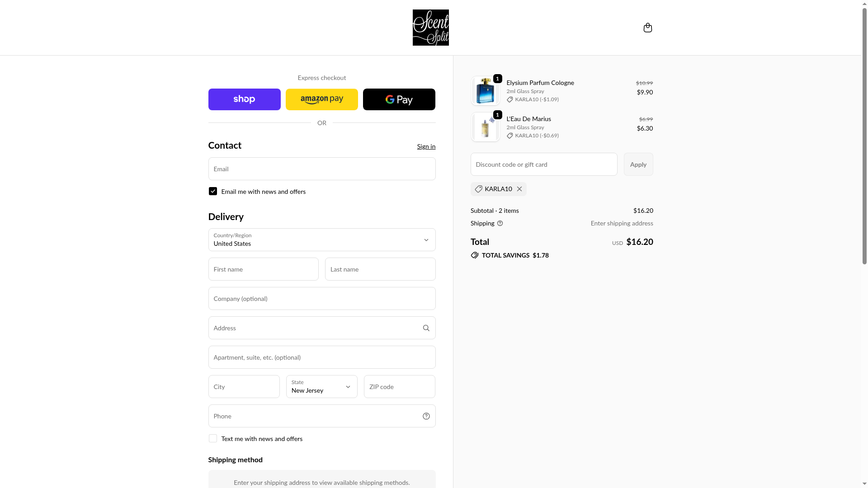
Task: Click the address search magnifier icon
Action: click(x=426, y=328)
